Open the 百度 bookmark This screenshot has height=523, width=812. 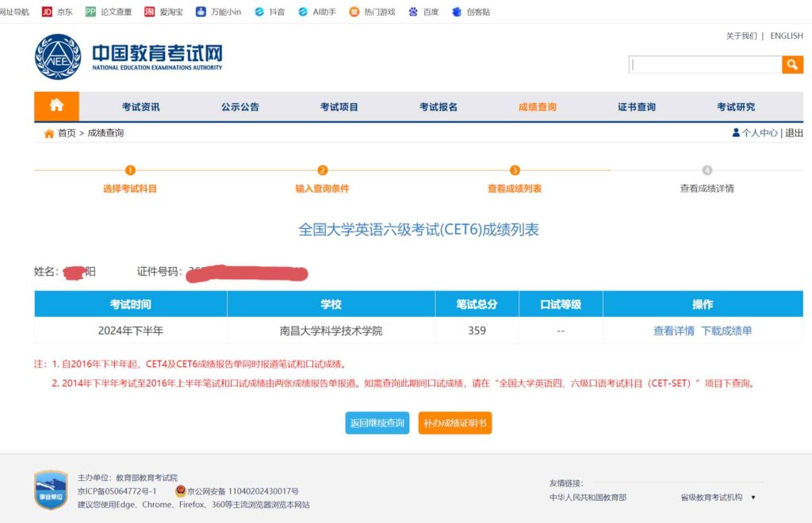pyautogui.click(x=423, y=12)
